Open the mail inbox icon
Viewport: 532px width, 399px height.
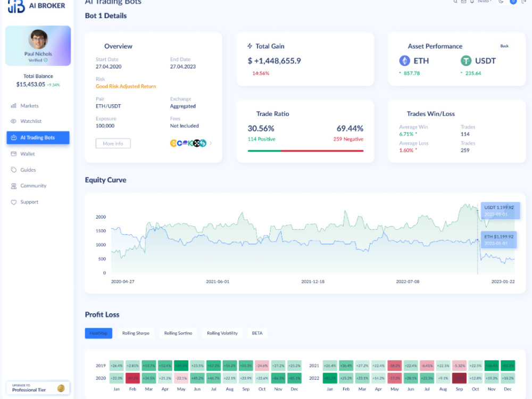pos(463,2)
